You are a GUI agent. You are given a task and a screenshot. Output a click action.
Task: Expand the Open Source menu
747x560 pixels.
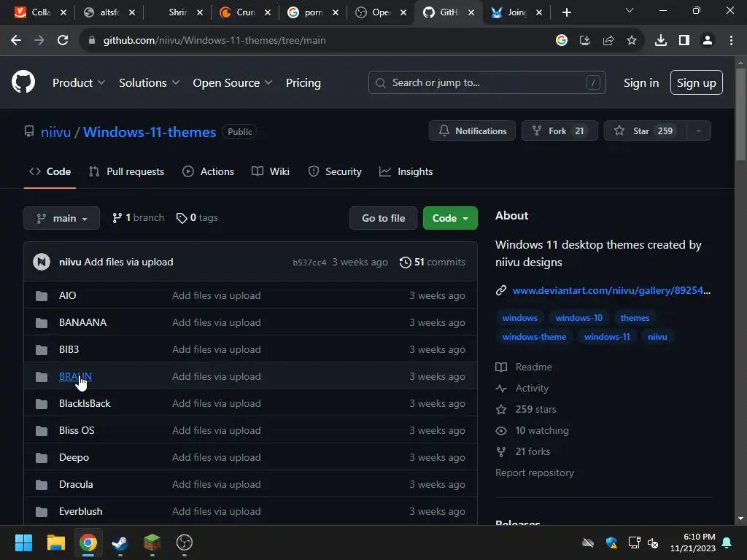pyautogui.click(x=233, y=83)
